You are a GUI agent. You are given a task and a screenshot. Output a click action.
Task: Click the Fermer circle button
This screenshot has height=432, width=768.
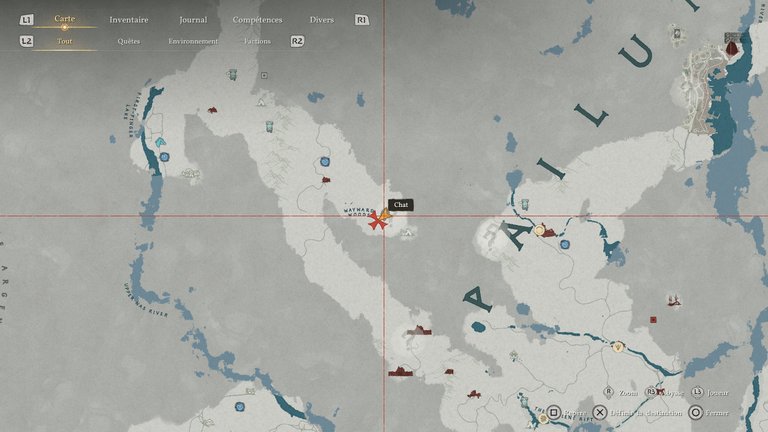(695, 412)
